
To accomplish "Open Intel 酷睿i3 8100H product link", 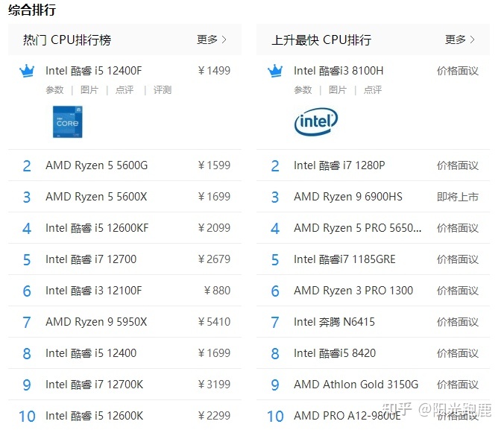I will pyautogui.click(x=338, y=71).
